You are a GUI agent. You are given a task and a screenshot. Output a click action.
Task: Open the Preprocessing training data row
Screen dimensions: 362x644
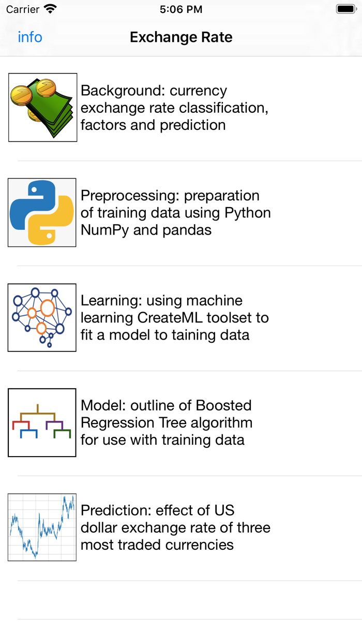click(x=175, y=213)
